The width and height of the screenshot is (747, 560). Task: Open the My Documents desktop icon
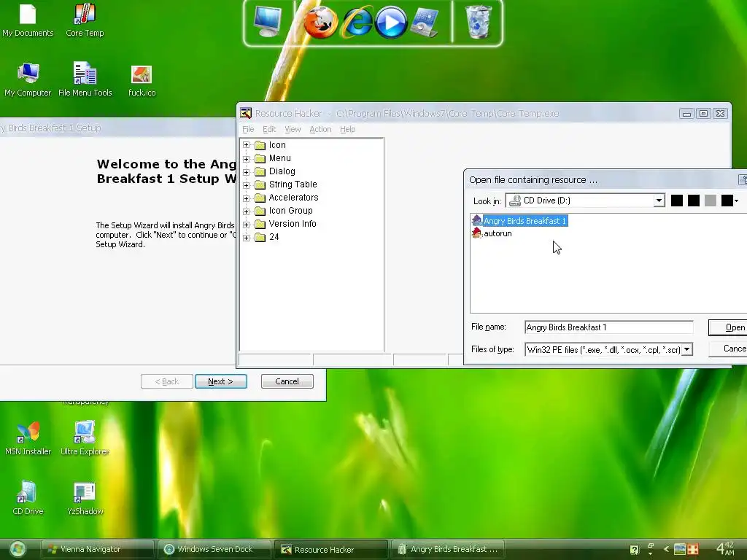28,20
